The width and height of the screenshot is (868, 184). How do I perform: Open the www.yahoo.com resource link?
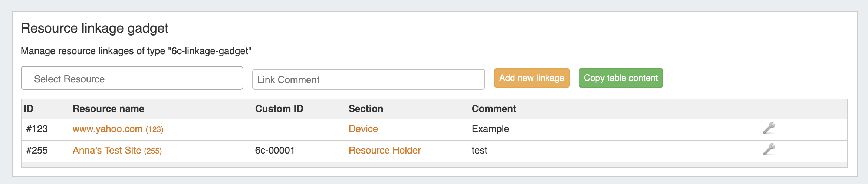[108, 129]
